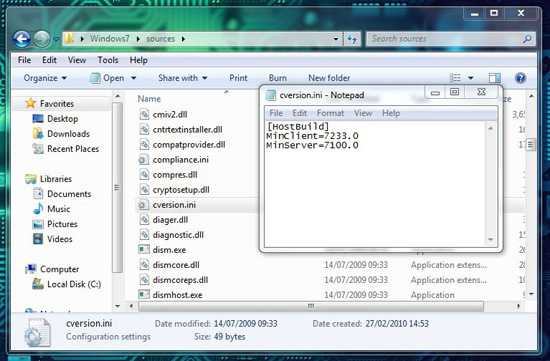This screenshot has height=361, width=550.
Task: Click the blue Help question mark icon
Action: (x=520, y=78)
